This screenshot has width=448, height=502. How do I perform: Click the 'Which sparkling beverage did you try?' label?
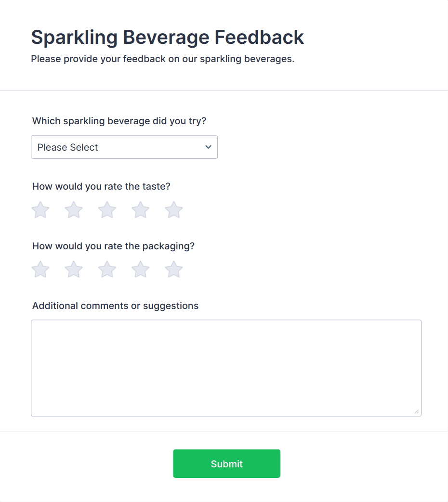click(119, 121)
